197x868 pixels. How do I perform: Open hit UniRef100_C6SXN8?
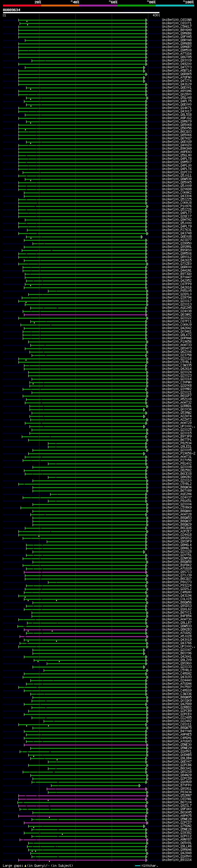coord(176,20)
